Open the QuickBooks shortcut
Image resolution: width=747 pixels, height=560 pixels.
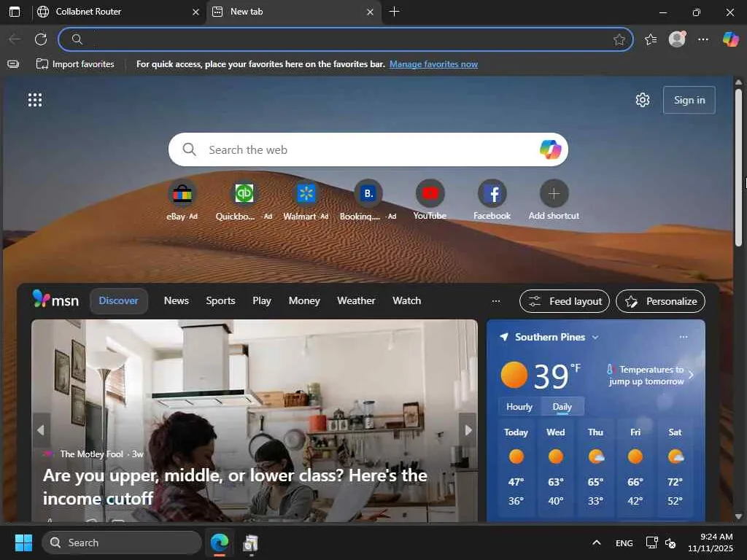click(244, 194)
